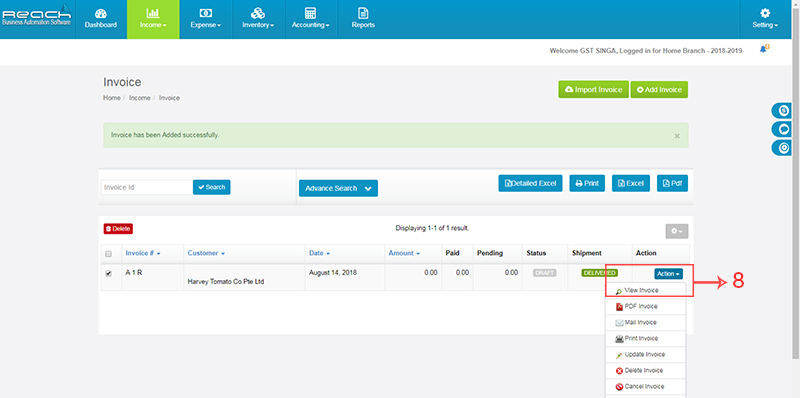Click Add Invoice button
This screenshot has height=398, width=800.
click(x=659, y=89)
